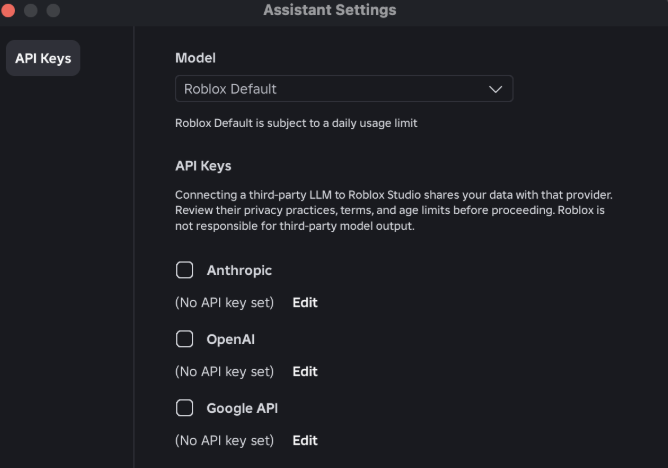Image resolution: width=668 pixels, height=468 pixels.
Task: Enable the Anthropic checkbox
Action: click(184, 270)
